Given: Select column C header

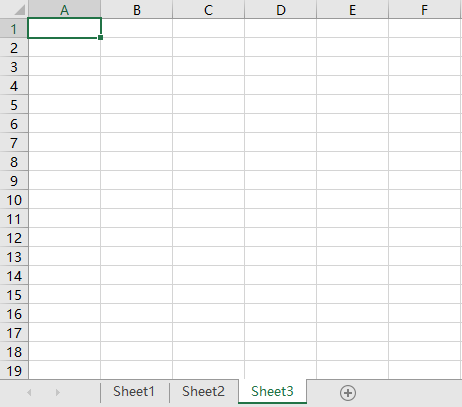Looking at the screenshot, I should tap(209, 9).
